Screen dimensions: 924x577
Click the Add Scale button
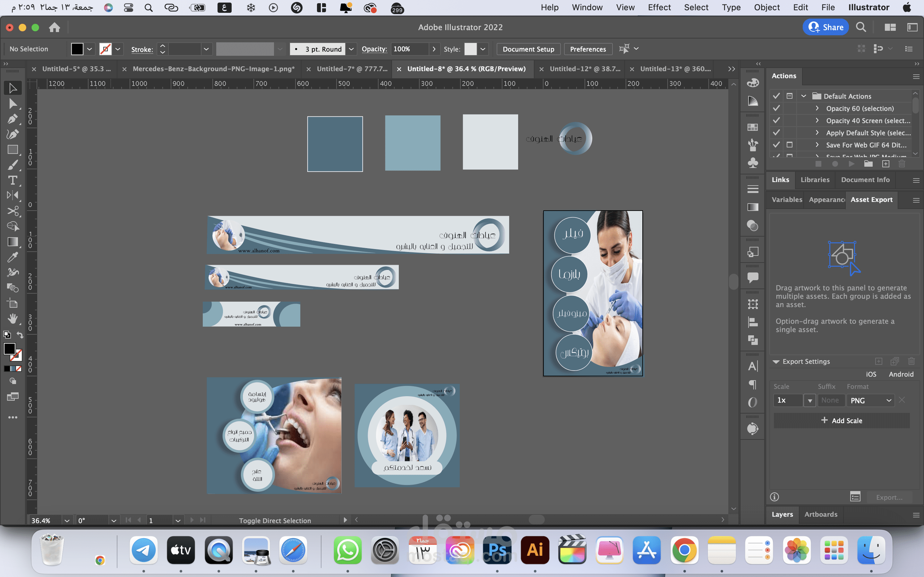click(841, 421)
